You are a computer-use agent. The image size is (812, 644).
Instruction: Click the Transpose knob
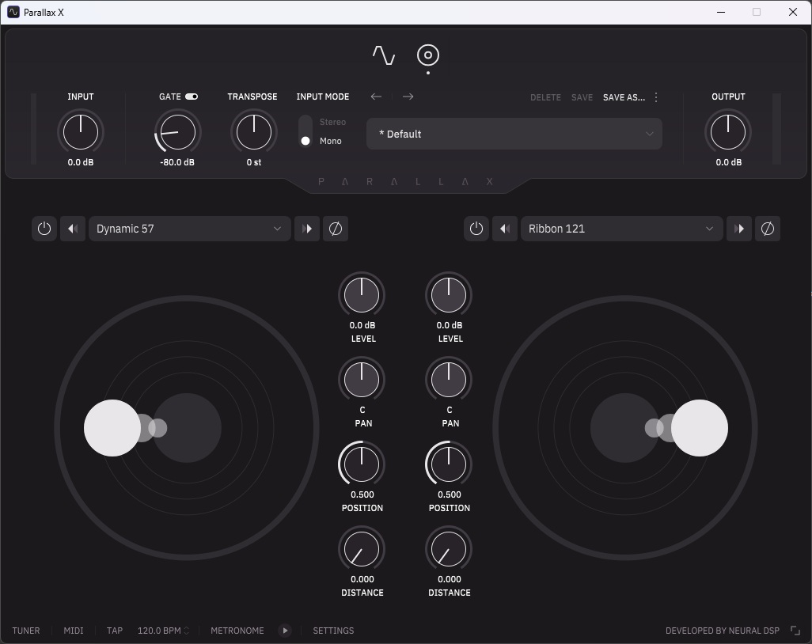click(254, 132)
